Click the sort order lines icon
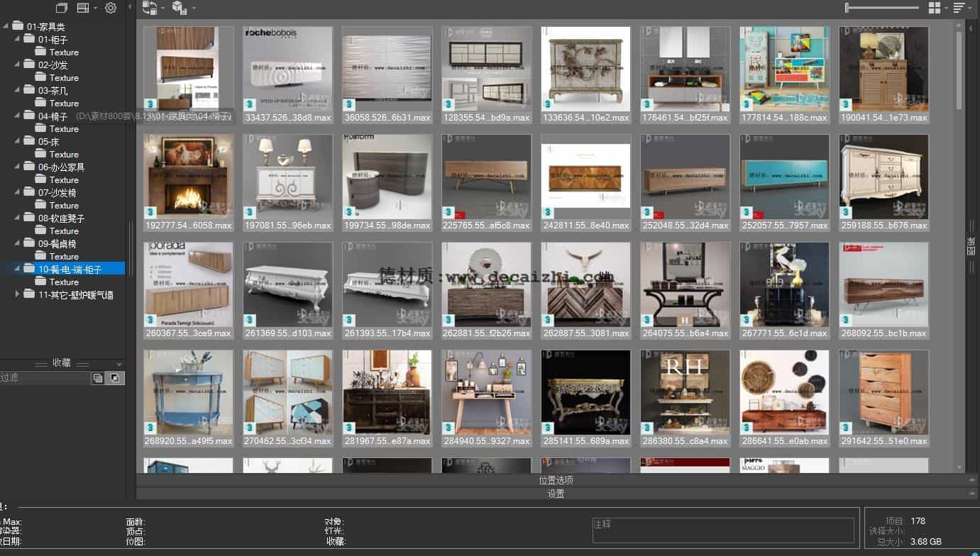This screenshot has height=556, width=980. 959,8
